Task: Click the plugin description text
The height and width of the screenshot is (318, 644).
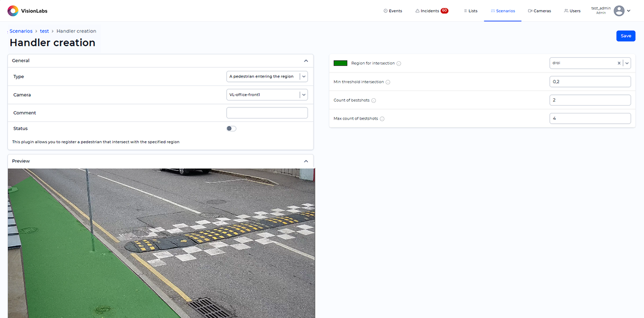Action: 96,142
